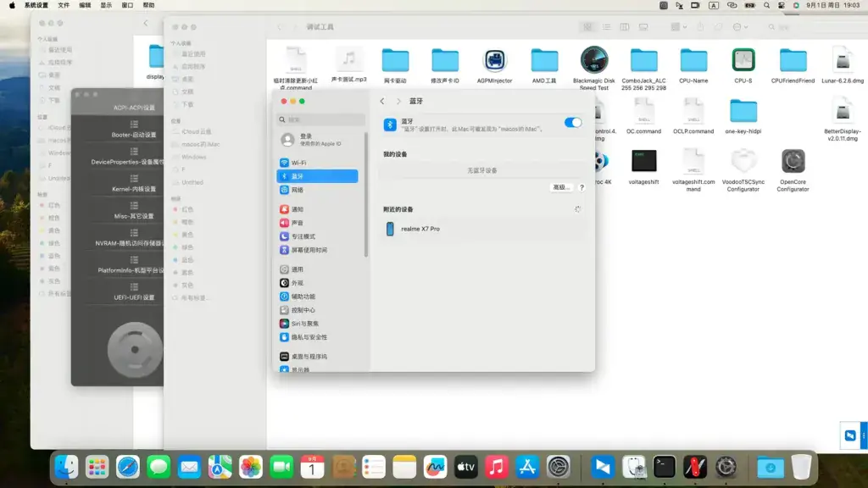Screen dimensions: 868x488
Task: Open the Finder group-by dropdown
Action: coord(679,26)
